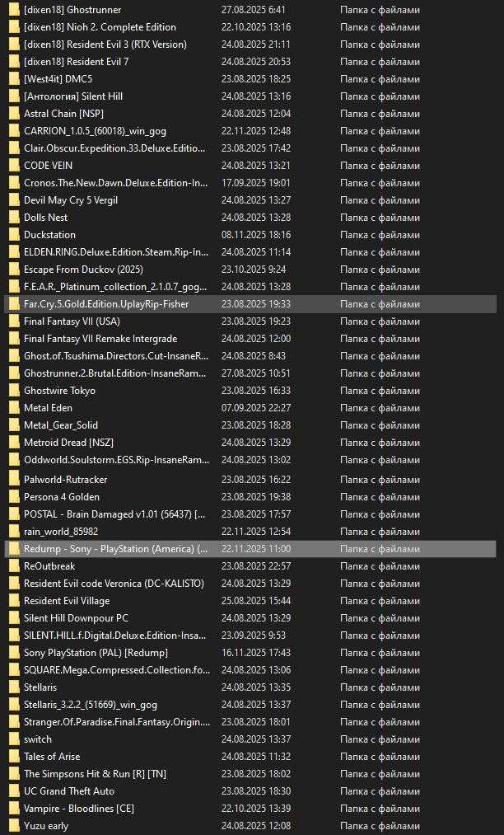
Task: Click the folder icon for Astral Chain [NSP]
Action: pyautogui.click(x=14, y=114)
